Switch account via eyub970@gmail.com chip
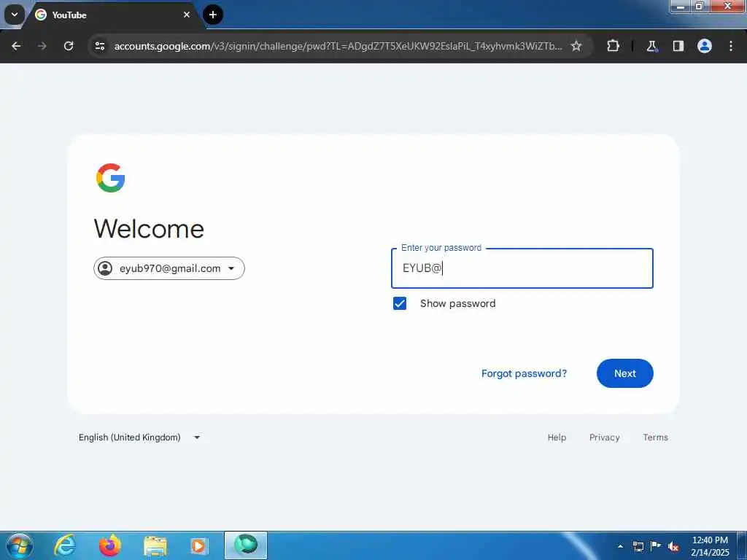This screenshot has height=560, width=747. point(169,268)
